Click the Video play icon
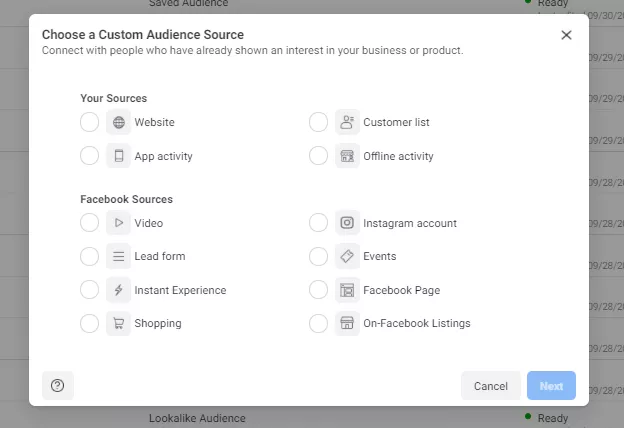Screen dimensions: 624x428 (118, 223)
